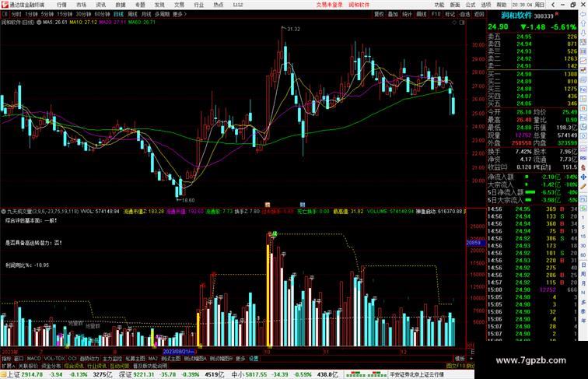Switch indicator to VOL-TDX
The width and height of the screenshot is (588, 379).
tap(54, 359)
